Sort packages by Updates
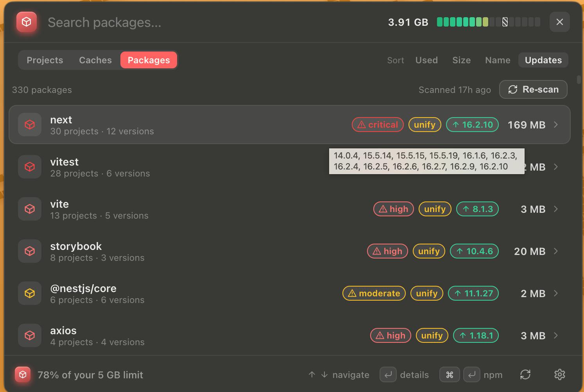584x392 pixels. click(543, 60)
